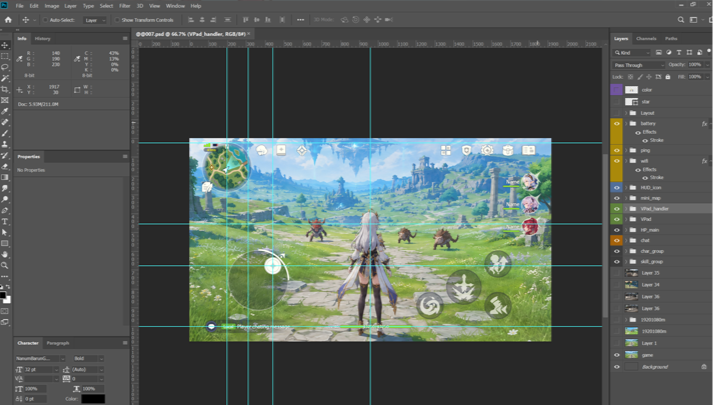Select the Brush tool
Image resolution: width=713 pixels, height=405 pixels.
click(5, 133)
